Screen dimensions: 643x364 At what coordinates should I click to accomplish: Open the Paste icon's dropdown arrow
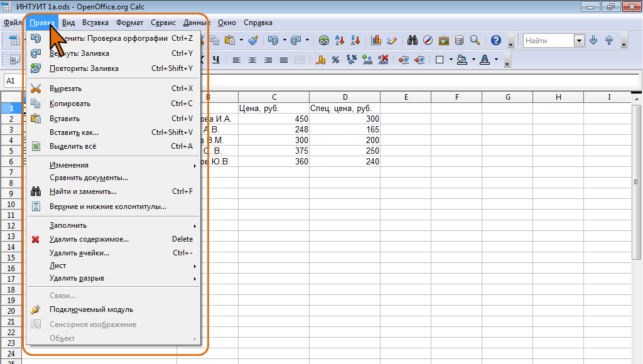click(x=241, y=40)
